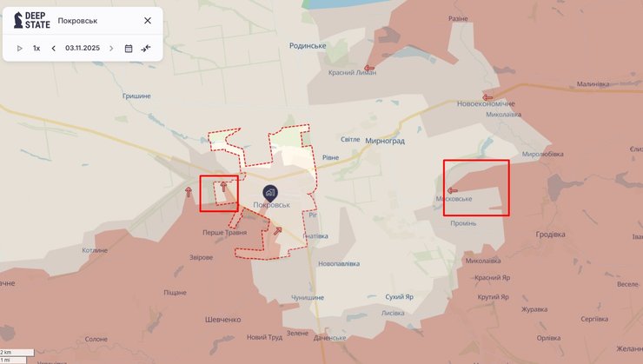The width and height of the screenshot is (643, 364).
Task: Click the attack arrow inside the left red box
Action: click(223, 187)
